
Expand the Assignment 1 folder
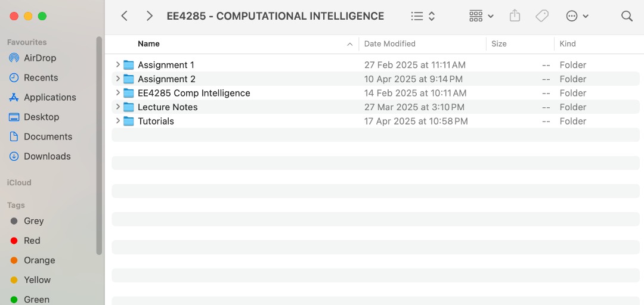coord(118,64)
